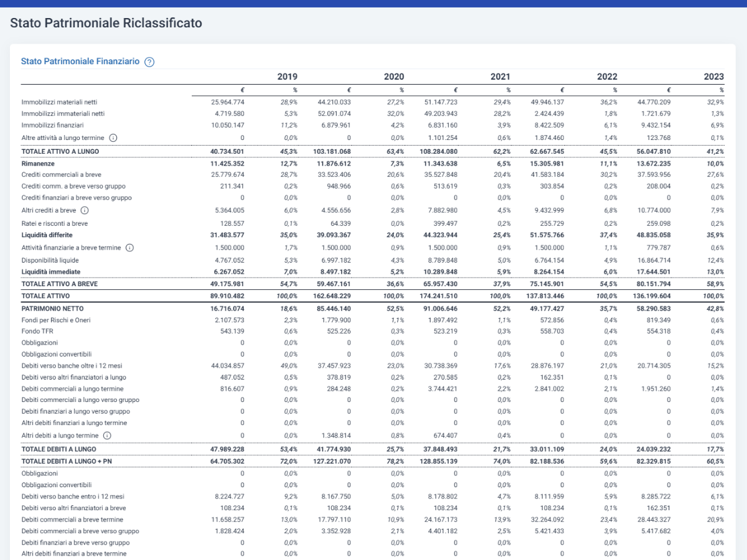This screenshot has height=560, width=747.
Task: Click the value 52.091.074 in 2020
Action: (x=334, y=113)
